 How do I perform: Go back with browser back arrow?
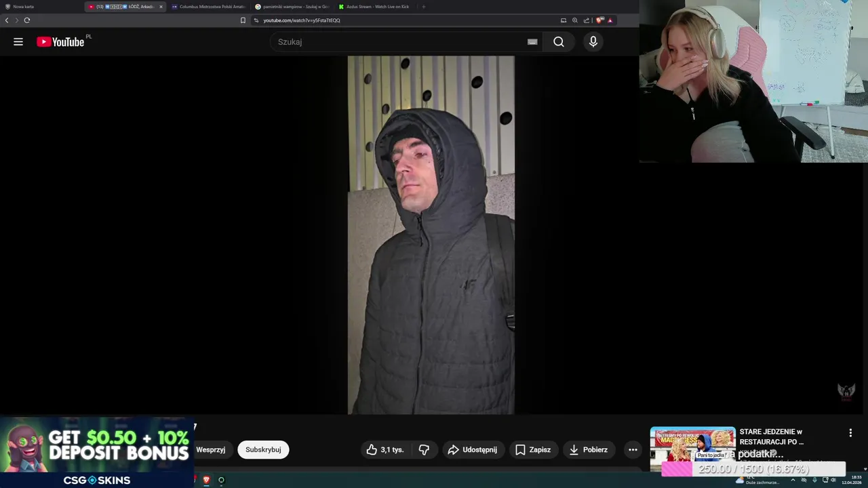pyautogui.click(x=7, y=20)
